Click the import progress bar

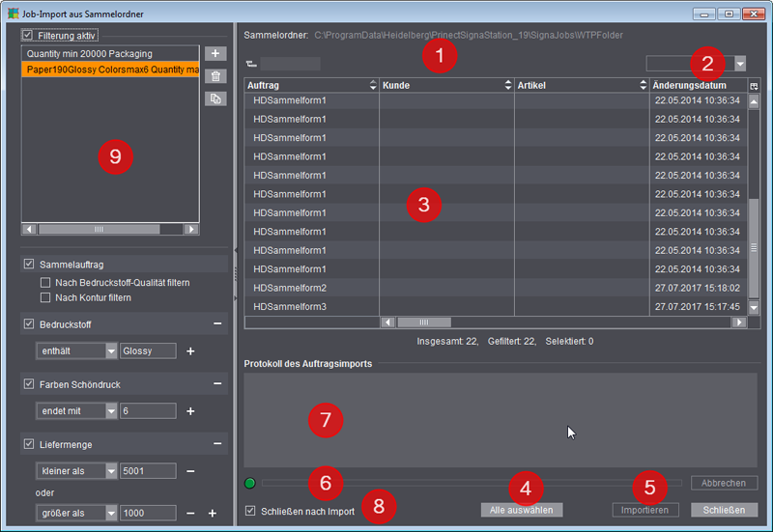tap(472, 483)
